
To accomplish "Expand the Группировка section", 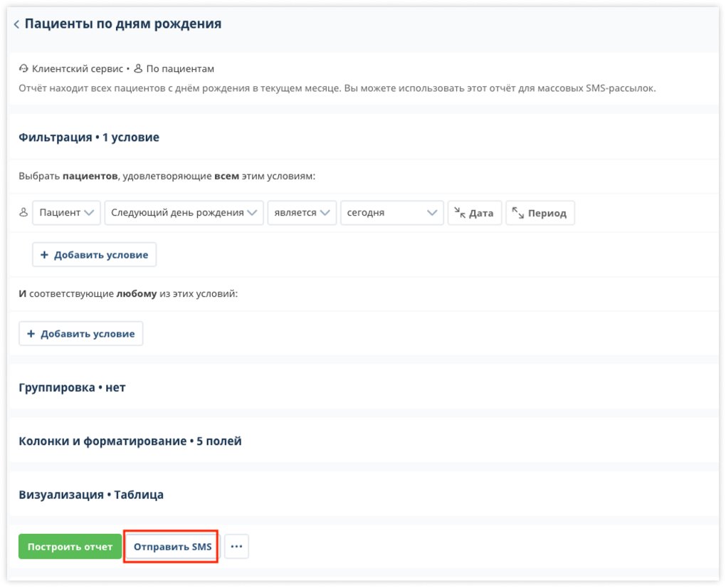I will pos(72,387).
